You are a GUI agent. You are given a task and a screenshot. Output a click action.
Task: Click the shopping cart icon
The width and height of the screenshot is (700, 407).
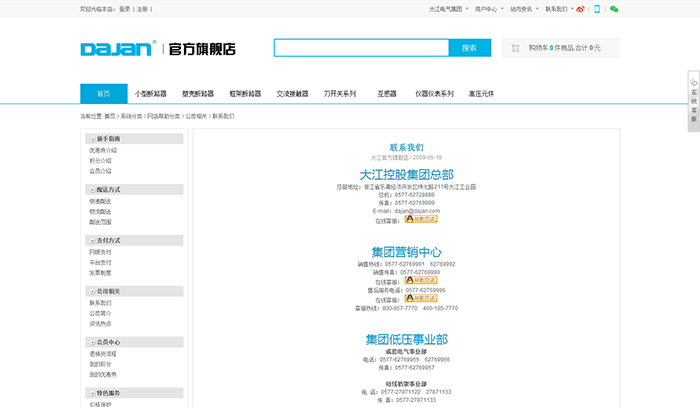pos(515,48)
